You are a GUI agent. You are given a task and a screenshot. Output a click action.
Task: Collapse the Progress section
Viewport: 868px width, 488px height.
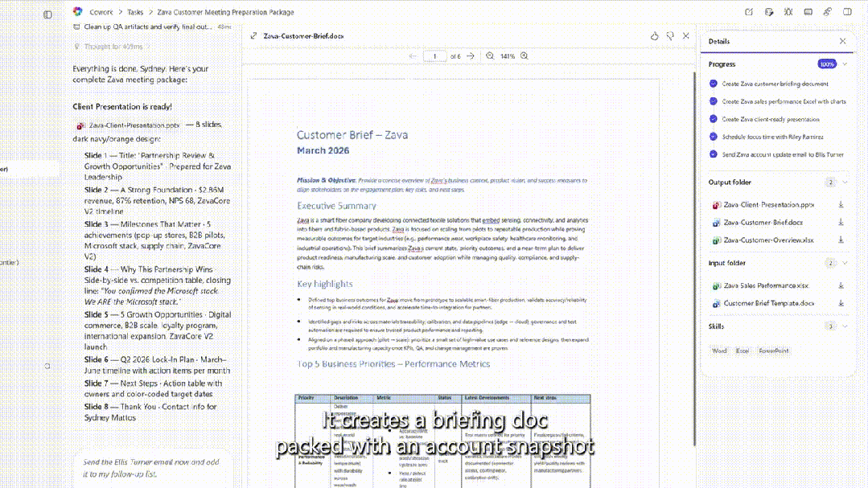pyautogui.click(x=845, y=64)
